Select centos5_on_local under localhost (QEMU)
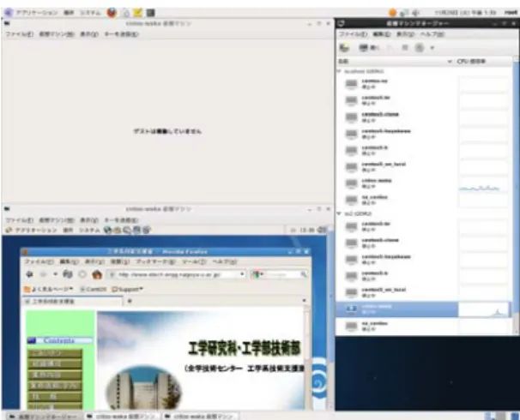520x420 pixels. pos(397,167)
